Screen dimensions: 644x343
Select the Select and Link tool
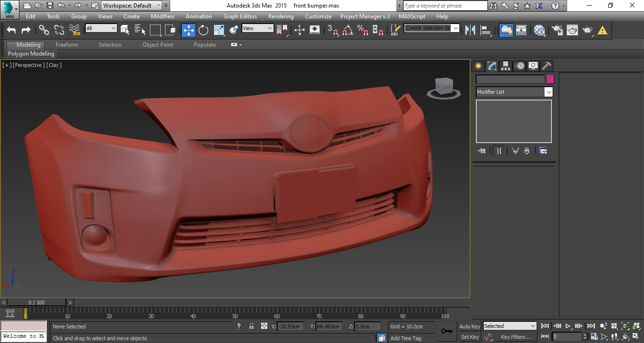[x=44, y=30]
